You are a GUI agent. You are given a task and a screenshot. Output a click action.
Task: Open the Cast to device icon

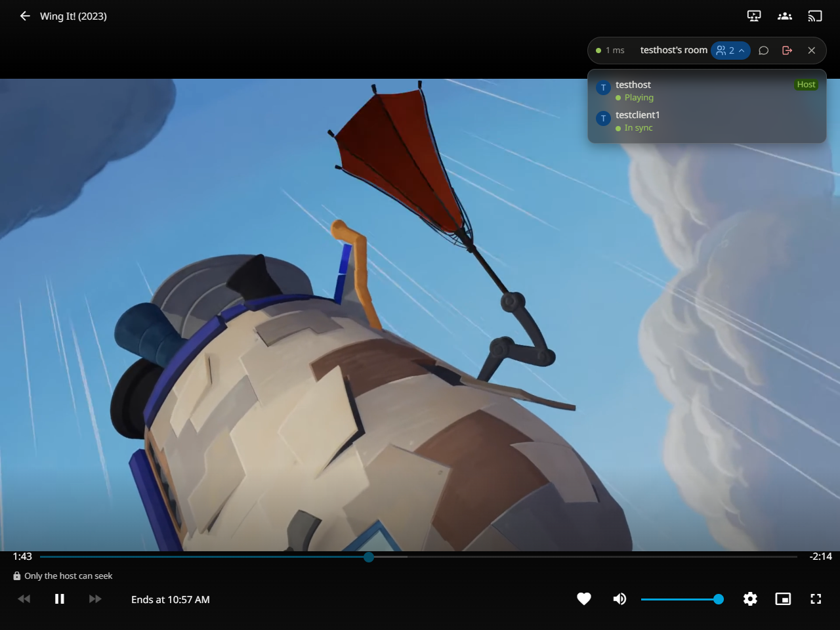(x=815, y=16)
